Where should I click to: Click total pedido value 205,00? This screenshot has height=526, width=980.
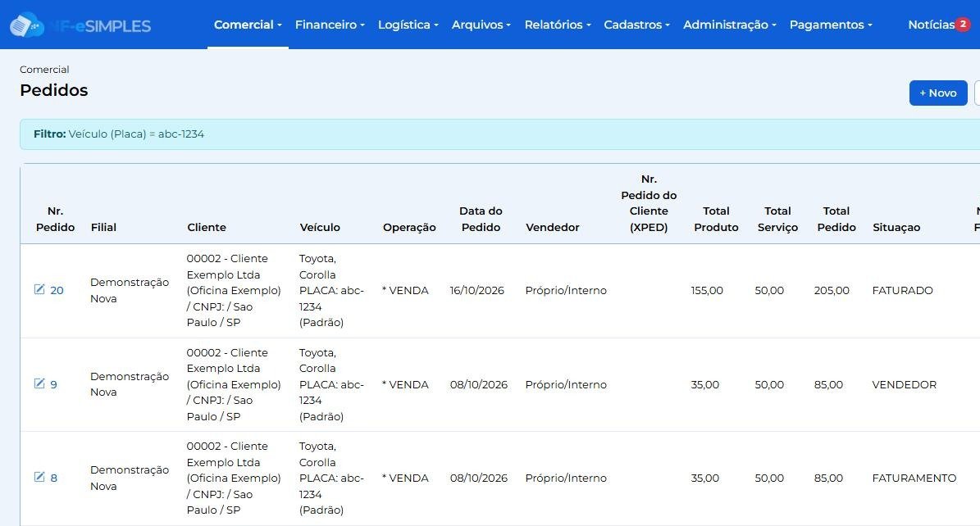coord(832,291)
